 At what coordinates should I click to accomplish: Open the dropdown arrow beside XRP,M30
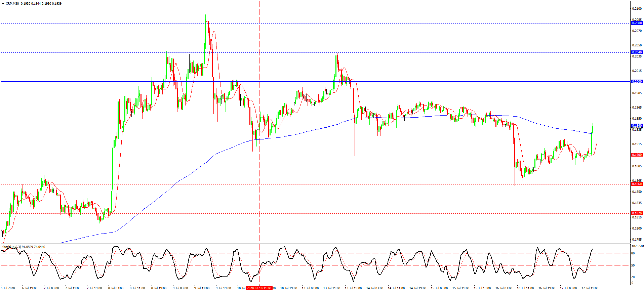(3, 4)
